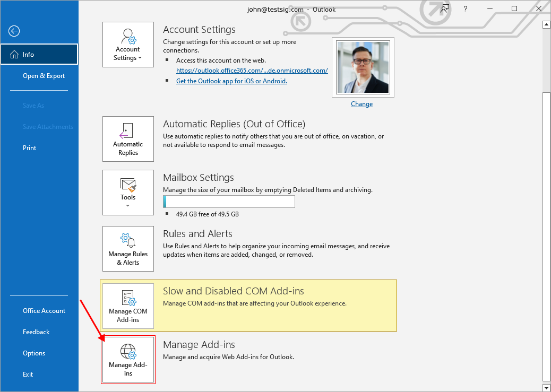Screen dimensions: 551x392
Task: Click Exit in the sidebar
Action: click(28, 374)
